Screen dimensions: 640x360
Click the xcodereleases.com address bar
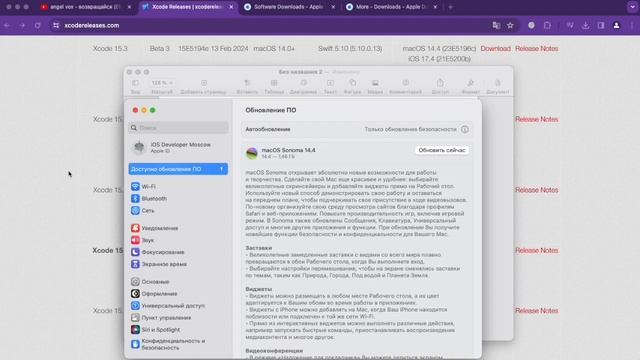coord(269,25)
